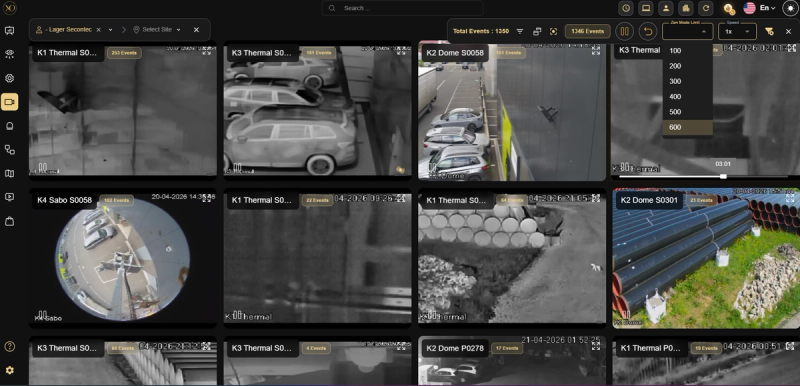
Task: Click the clock history icon in top bar
Action: (x=626, y=8)
